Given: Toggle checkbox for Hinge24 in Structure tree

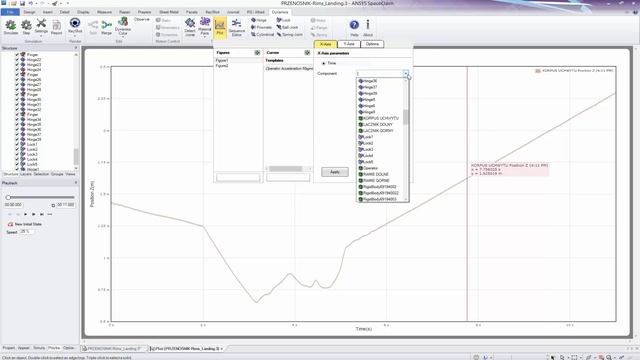Looking at the screenshot, I should tap(17, 69).
